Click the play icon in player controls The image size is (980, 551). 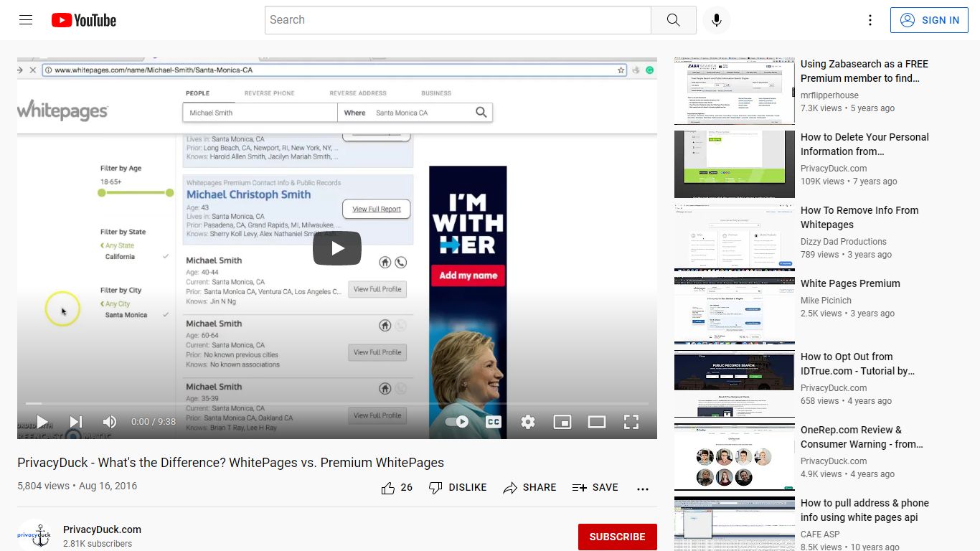coord(42,422)
